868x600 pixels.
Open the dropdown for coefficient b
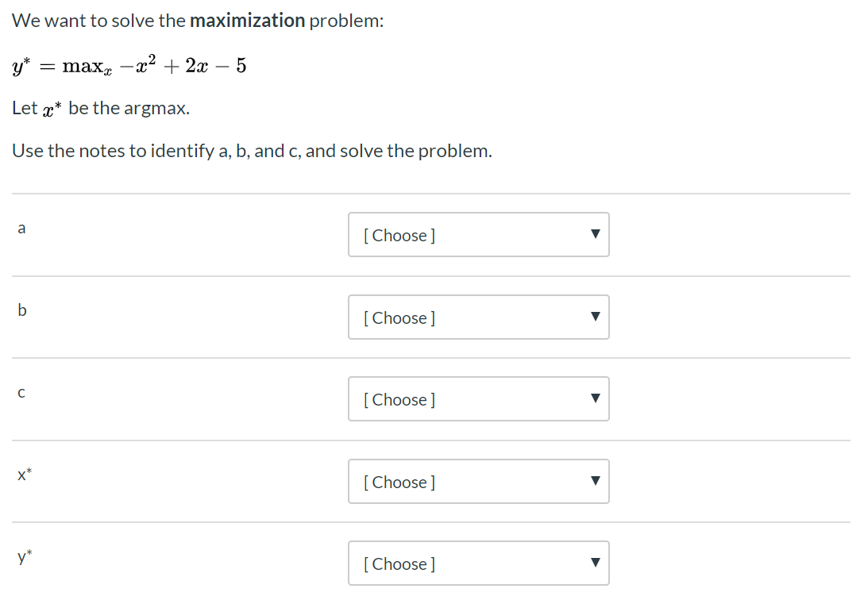[x=478, y=317]
